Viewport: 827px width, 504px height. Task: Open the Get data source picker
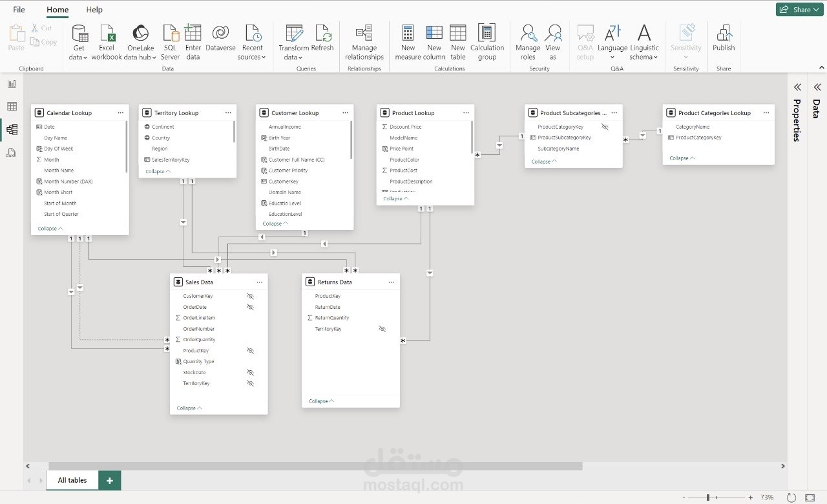tap(79, 43)
